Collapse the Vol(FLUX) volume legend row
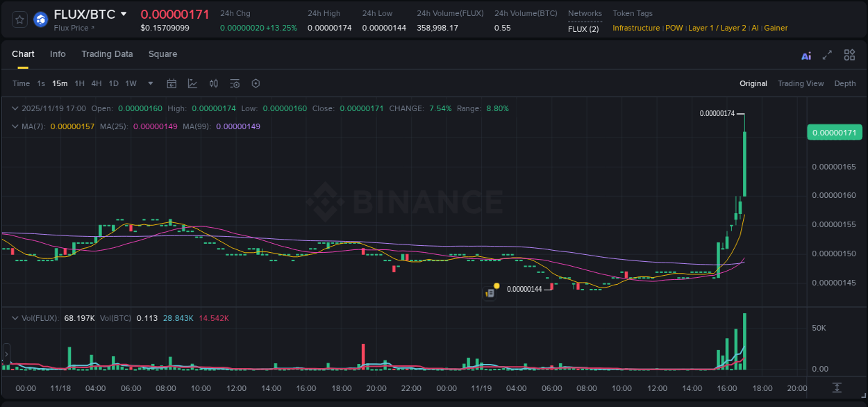868x407 pixels. [x=15, y=317]
